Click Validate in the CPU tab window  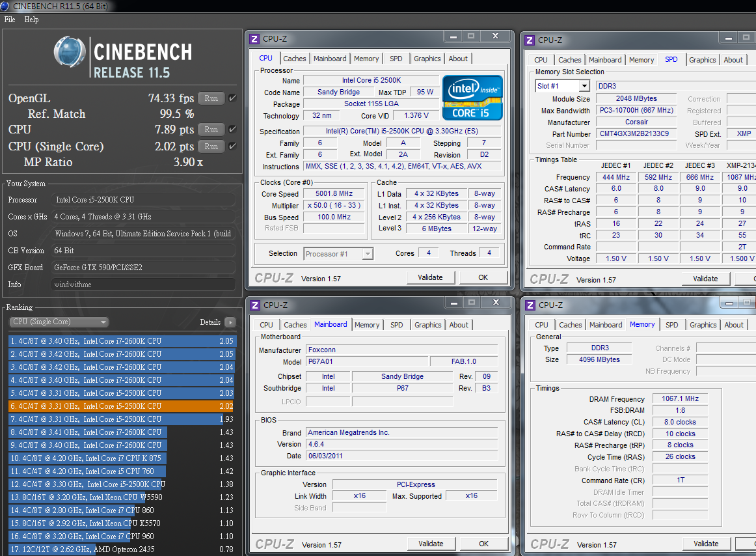pos(430,277)
